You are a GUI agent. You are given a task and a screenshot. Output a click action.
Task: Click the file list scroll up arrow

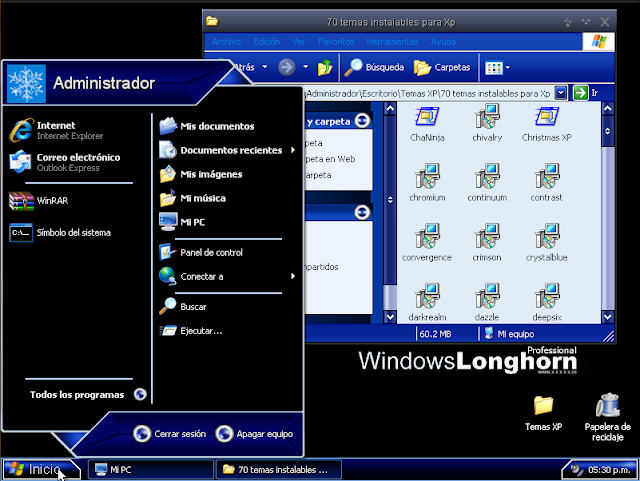pos(607,109)
